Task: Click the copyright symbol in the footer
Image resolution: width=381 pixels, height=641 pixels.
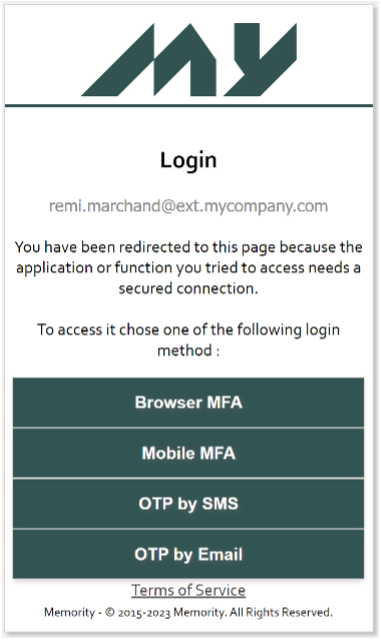Action: tap(110, 612)
